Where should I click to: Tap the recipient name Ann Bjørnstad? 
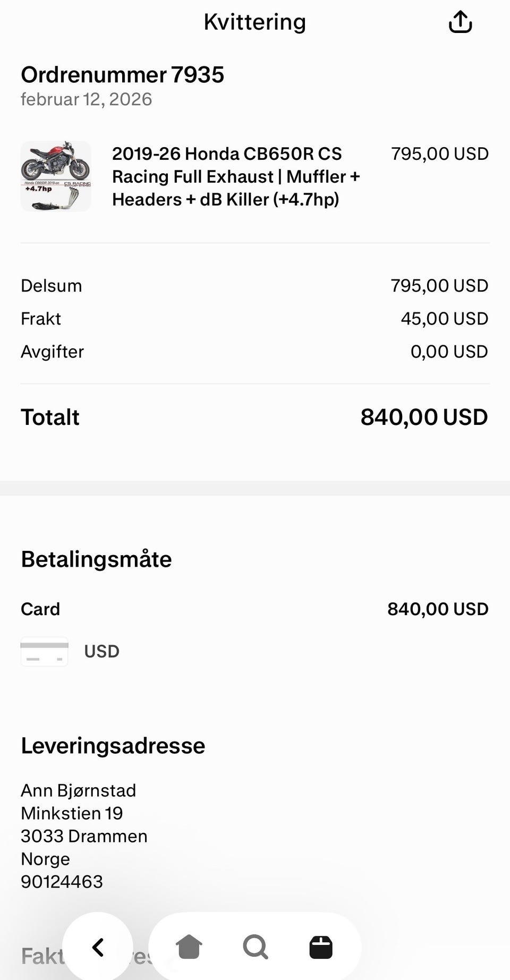(78, 790)
